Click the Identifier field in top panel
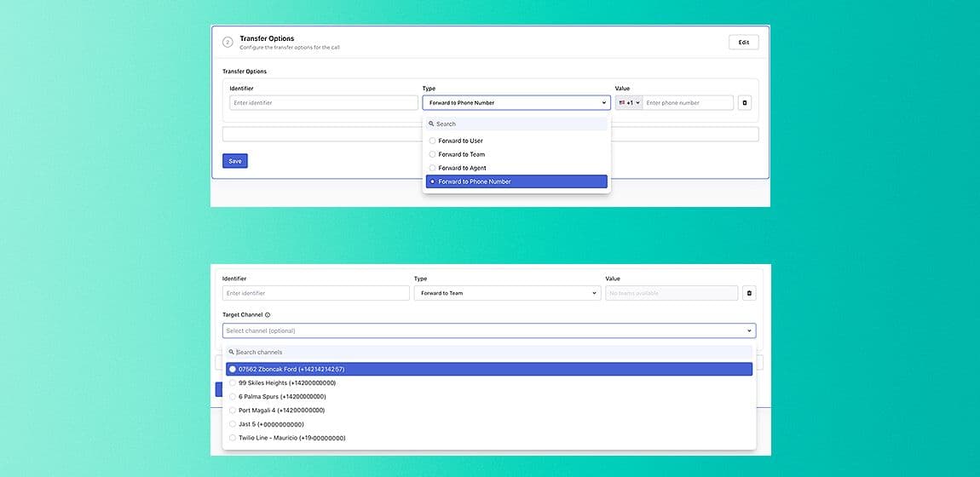The width and height of the screenshot is (980, 477). click(324, 102)
